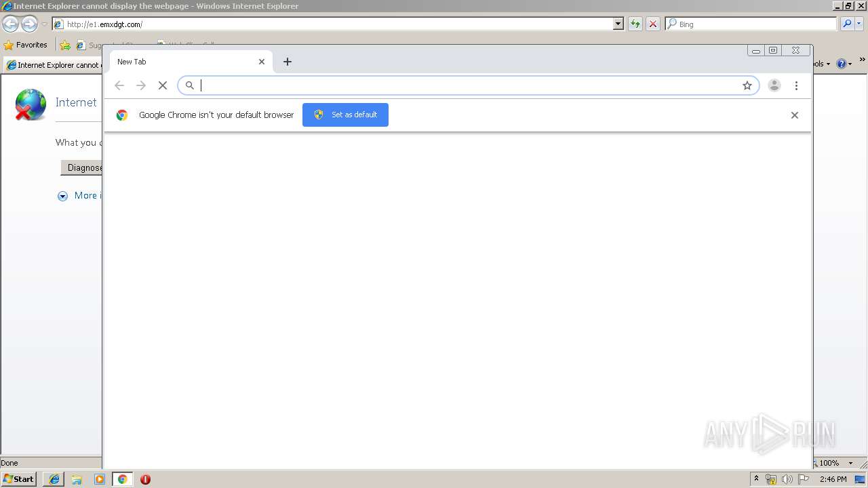868x488 pixels.
Task: Open the volume speaker tray icon
Action: pyautogui.click(x=787, y=479)
